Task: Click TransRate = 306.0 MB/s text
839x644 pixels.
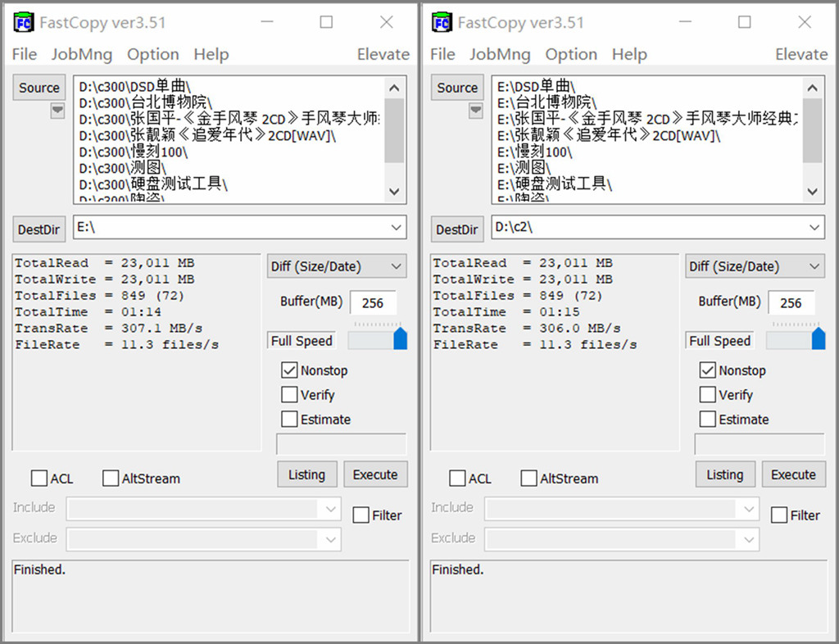Action: [527, 329]
